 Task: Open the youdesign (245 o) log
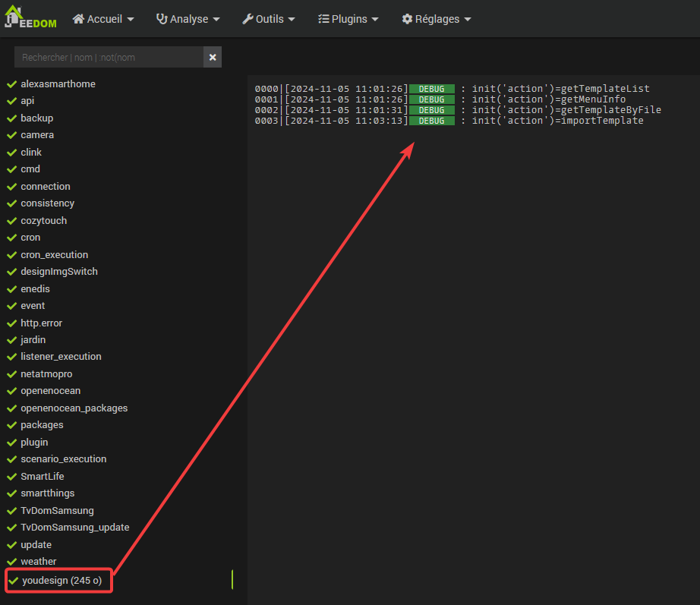[x=61, y=581]
